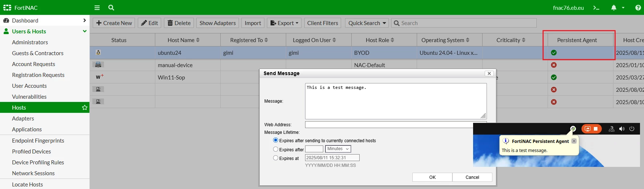Viewport: 644px width, 189px height.
Task: Click the stop recording square icon
Action: [596, 129]
